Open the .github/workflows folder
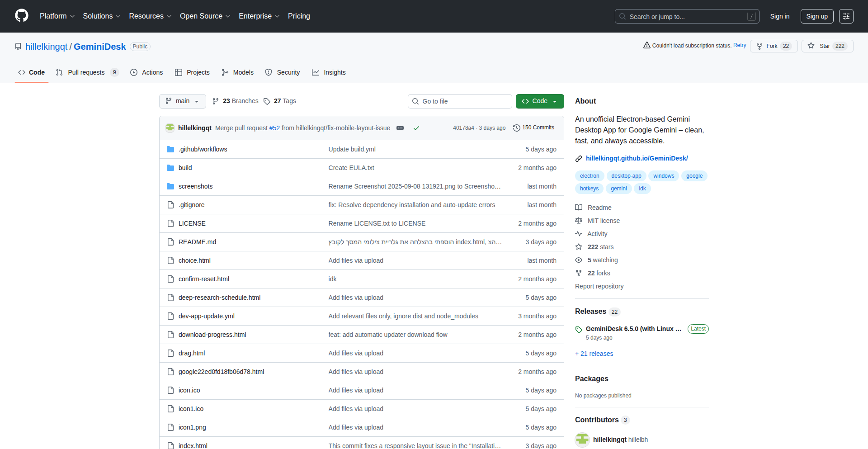 point(203,149)
